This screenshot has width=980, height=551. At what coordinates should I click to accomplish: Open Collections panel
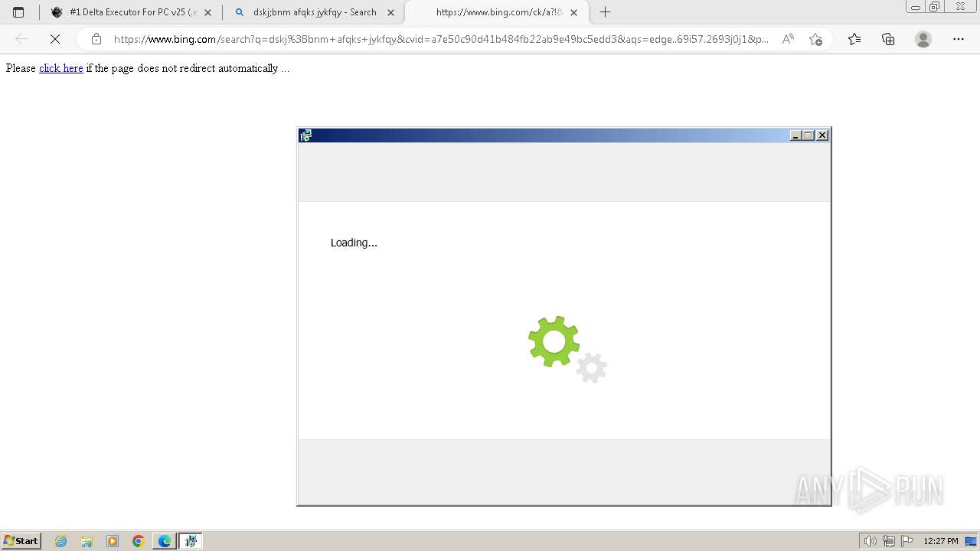888,39
